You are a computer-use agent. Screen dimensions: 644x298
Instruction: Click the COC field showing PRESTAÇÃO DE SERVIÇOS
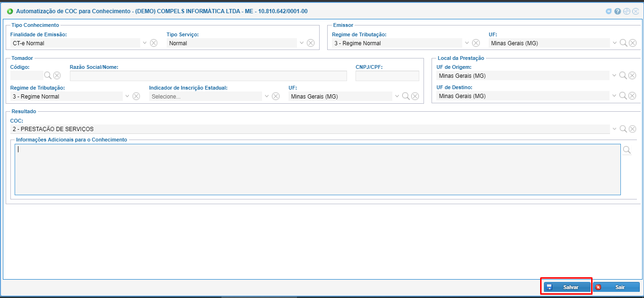click(310, 129)
